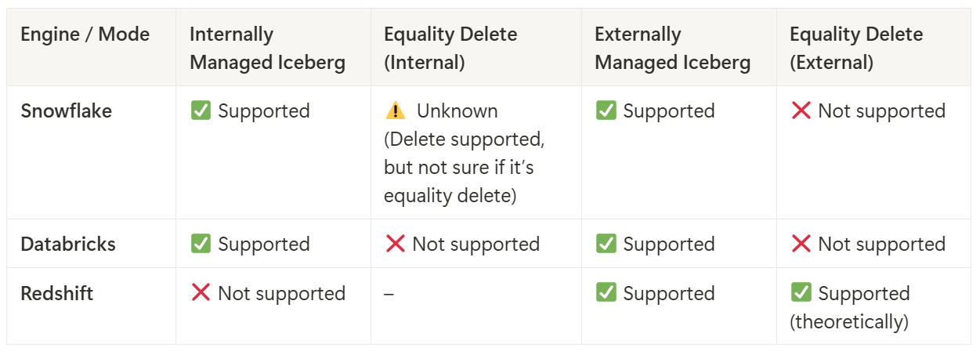This screenshot has height=355, width=980.
Task: Click red X in Databricks Equality Delete External cell
Action: [801, 244]
